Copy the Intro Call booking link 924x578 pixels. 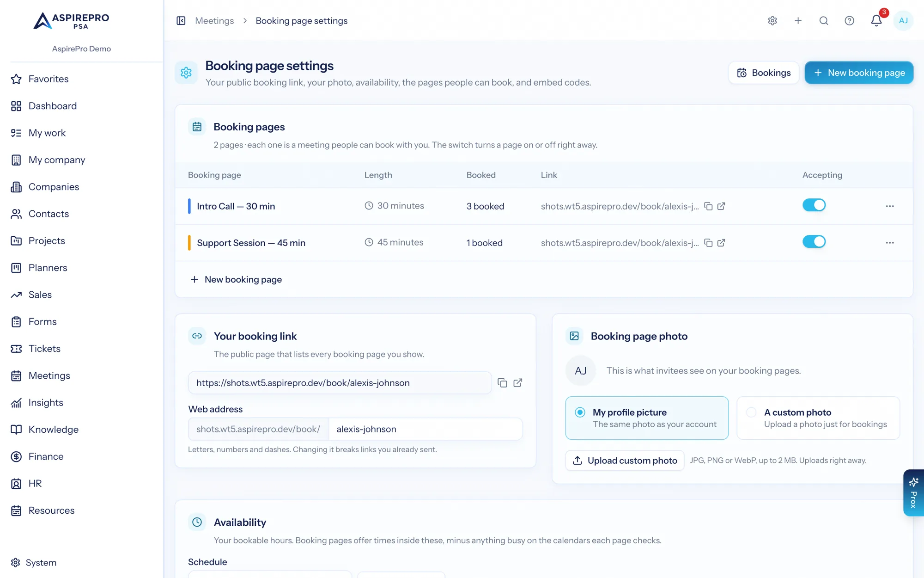pyautogui.click(x=708, y=206)
